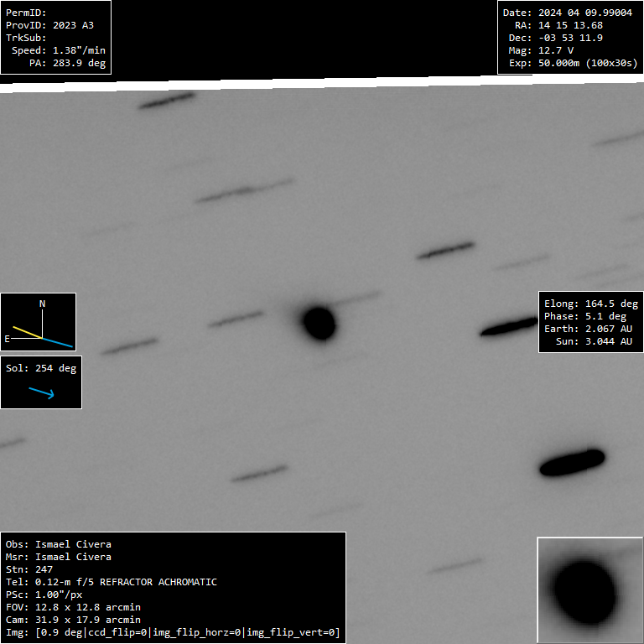The height and width of the screenshot is (644, 644).
Task: Click the 'Mag: 12.7 V' line
Action: 541,50
